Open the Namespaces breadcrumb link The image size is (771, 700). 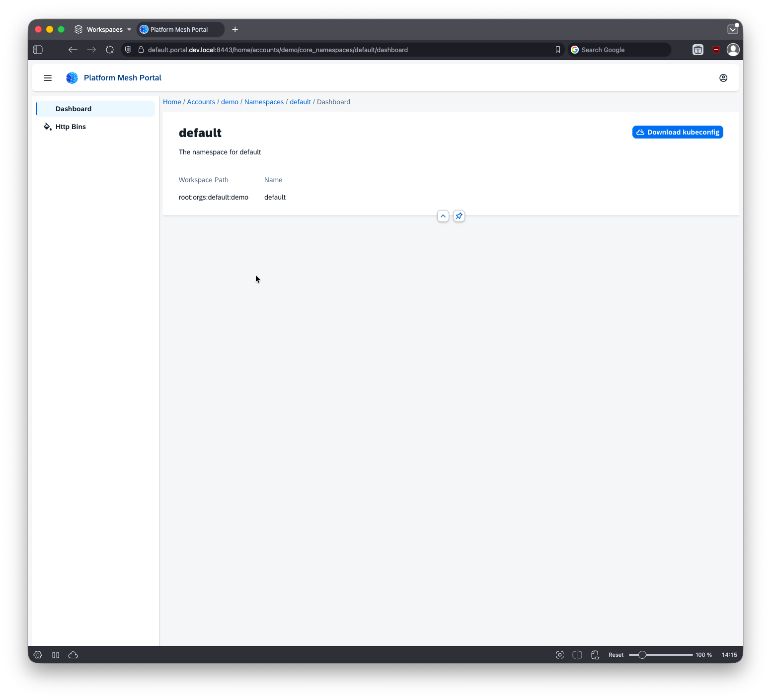(264, 102)
